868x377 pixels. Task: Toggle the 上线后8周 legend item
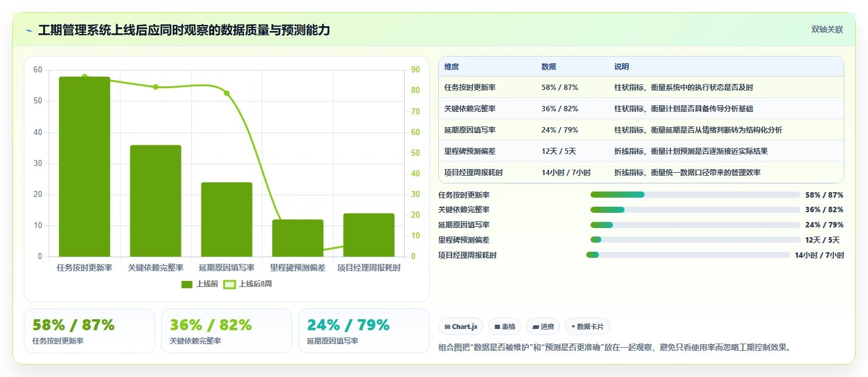point(248,284)
